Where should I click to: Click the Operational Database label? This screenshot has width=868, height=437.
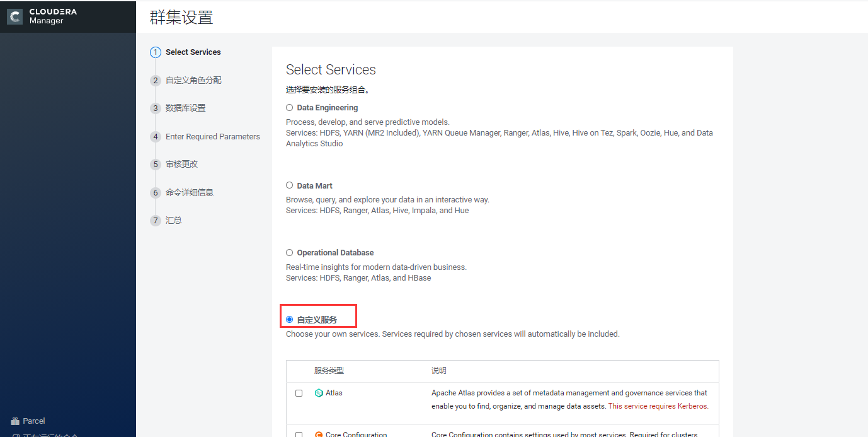pyautogui.click(x=336, y=253)
